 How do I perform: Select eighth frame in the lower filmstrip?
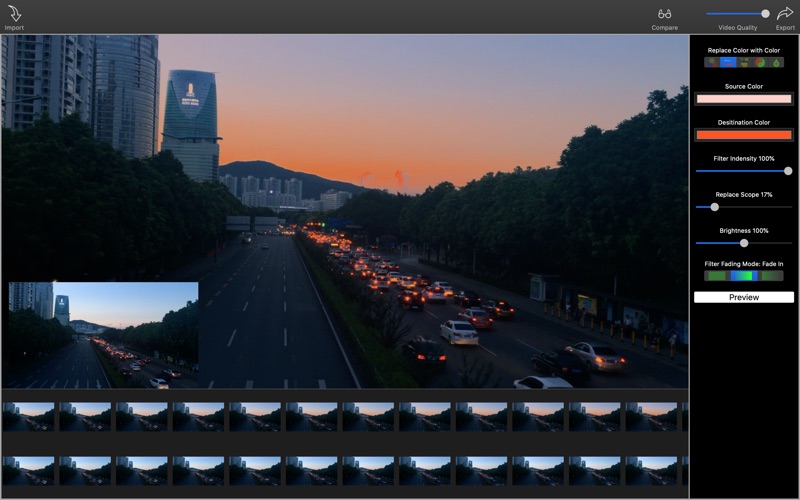pyautogui.click(x=424, y=471)
